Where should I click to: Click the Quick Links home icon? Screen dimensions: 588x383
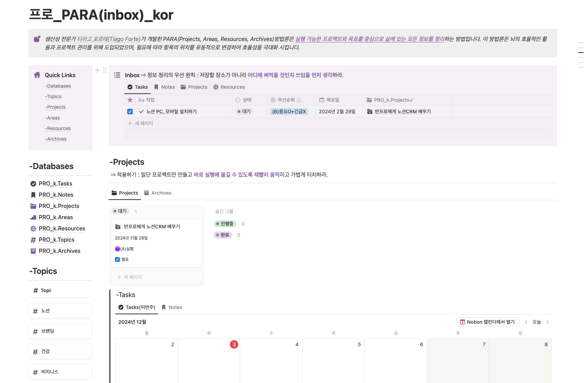coord(37,75)
